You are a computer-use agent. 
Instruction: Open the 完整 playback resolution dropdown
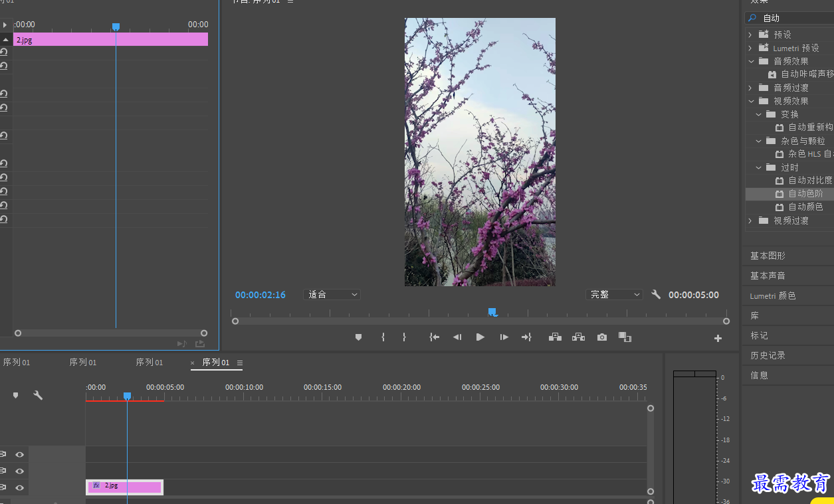click(615, 294)
